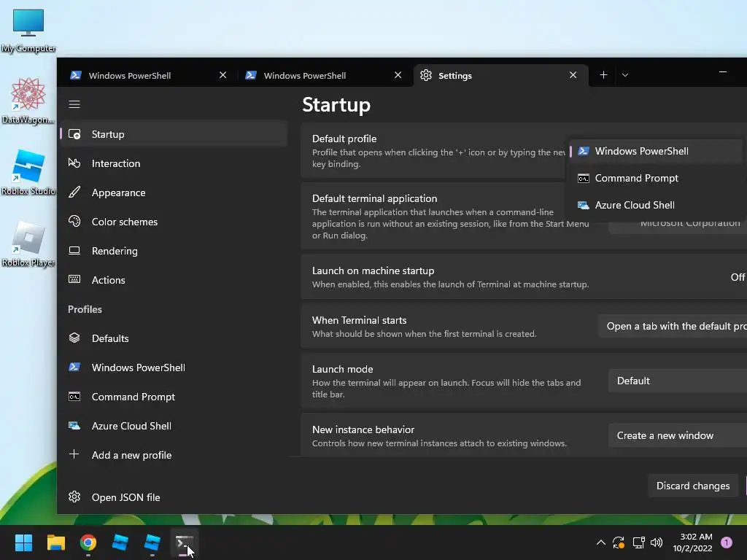Click Open JSON file
The image size is (747, 560).
pos(174,497)
